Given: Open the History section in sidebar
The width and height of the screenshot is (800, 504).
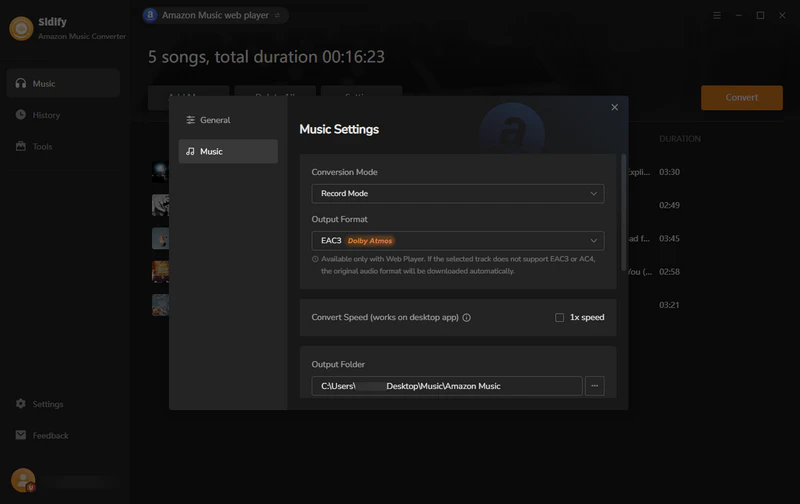Looking at the screenshot, I should [x=63, y=115].
